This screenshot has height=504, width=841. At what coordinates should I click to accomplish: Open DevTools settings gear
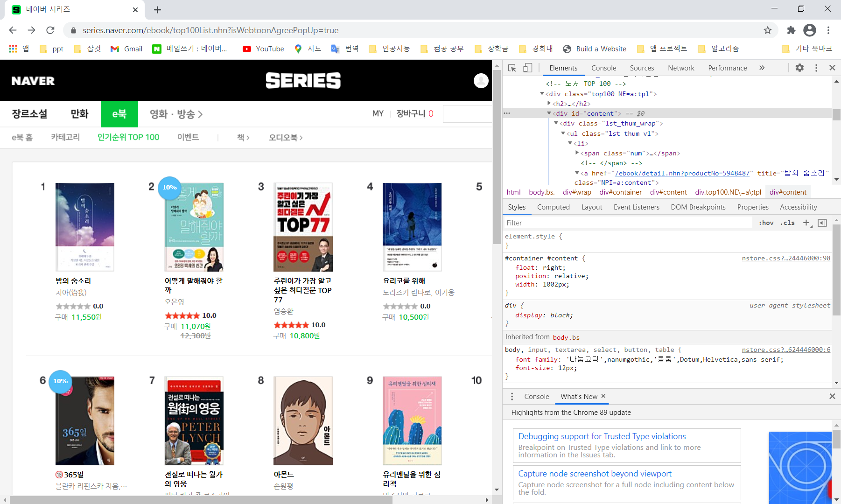799,68
